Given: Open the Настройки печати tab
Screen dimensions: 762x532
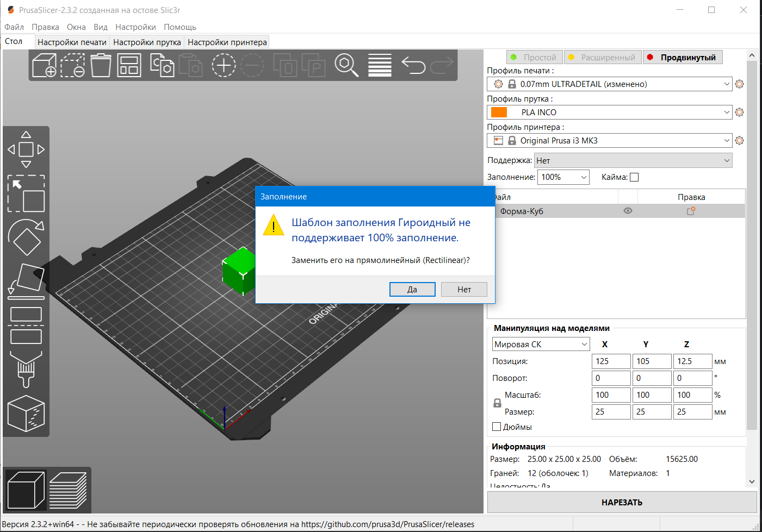Looking at the screenshot, I should [x=72, y=41].
